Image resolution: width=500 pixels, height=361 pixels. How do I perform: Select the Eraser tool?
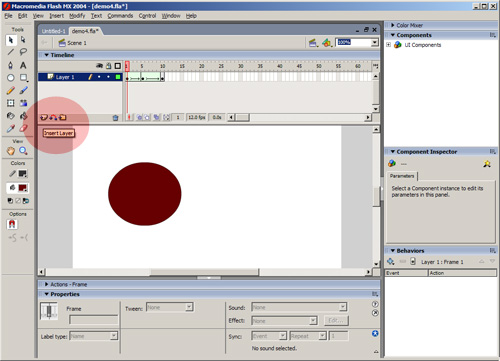tap(23, 128)
